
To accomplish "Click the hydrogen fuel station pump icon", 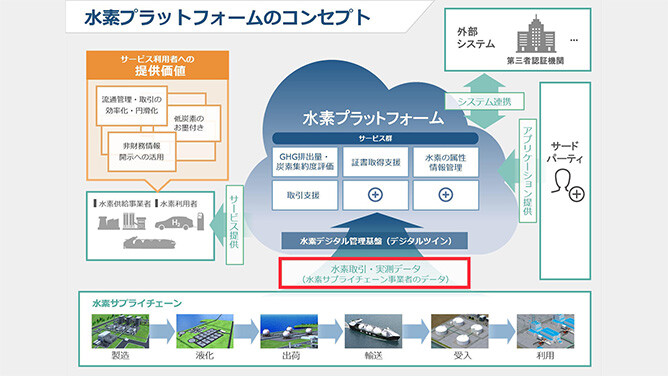I will [x=200, y=222].
